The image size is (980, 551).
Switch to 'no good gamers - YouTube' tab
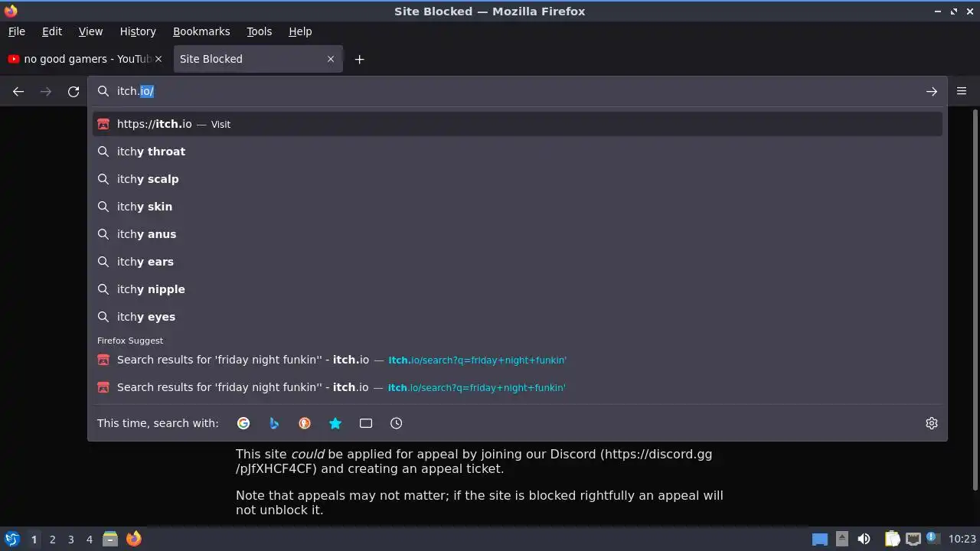[85, 59]
